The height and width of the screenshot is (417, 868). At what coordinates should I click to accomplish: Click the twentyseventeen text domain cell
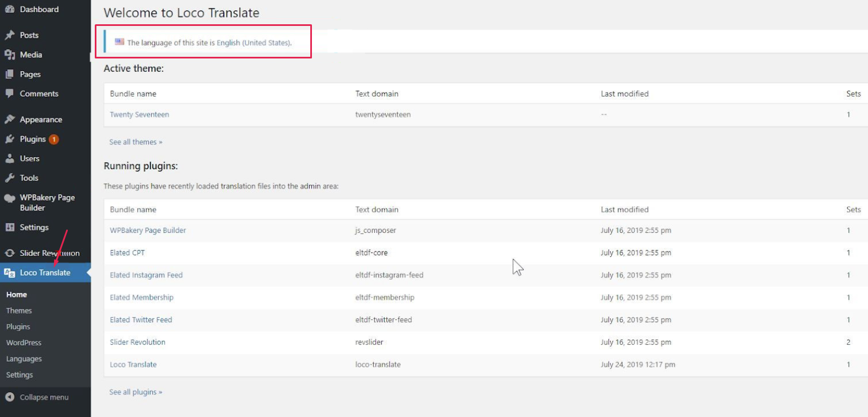[x=383, y=115]
